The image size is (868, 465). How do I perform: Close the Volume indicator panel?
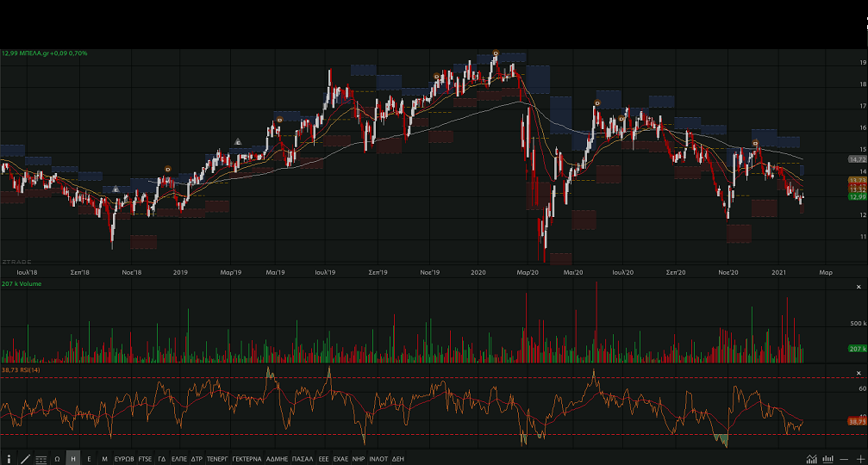(858, 287)
